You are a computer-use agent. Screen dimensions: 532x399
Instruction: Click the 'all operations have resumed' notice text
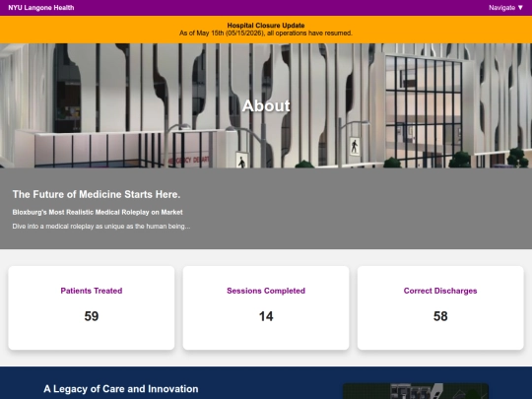tap(266, 33)
